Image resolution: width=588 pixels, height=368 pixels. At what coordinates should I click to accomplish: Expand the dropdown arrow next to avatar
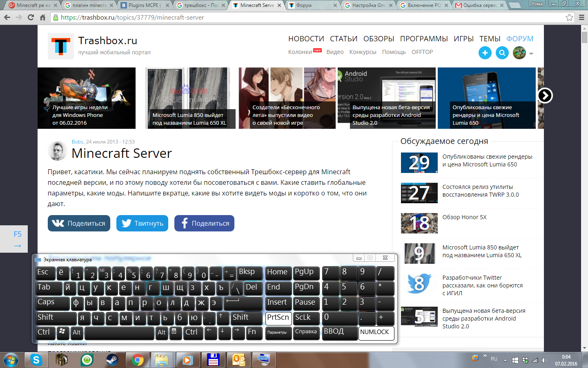tap(531, 54)
